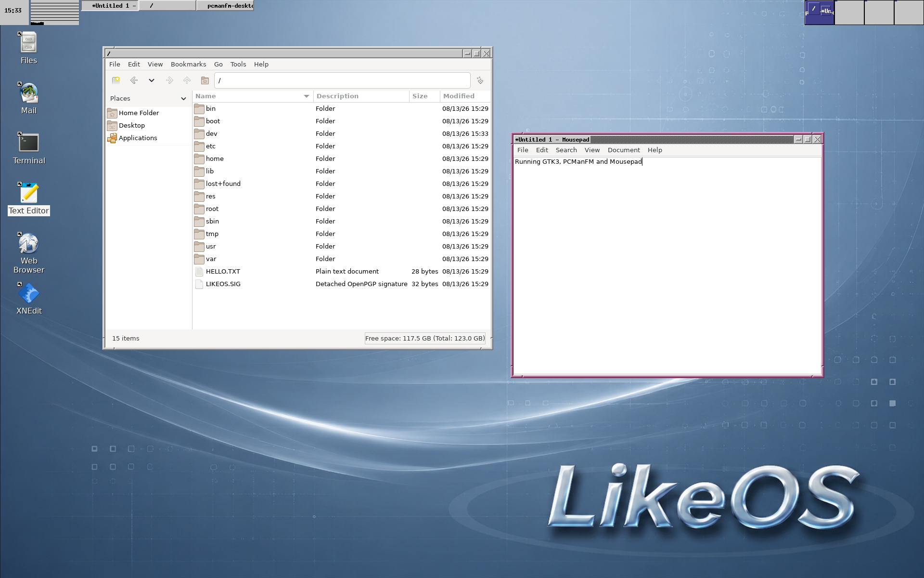The height and width of the screenshot is (578, 924).
Task: Open the XNEdit desktop icon
Action: (x=29, y=298)
